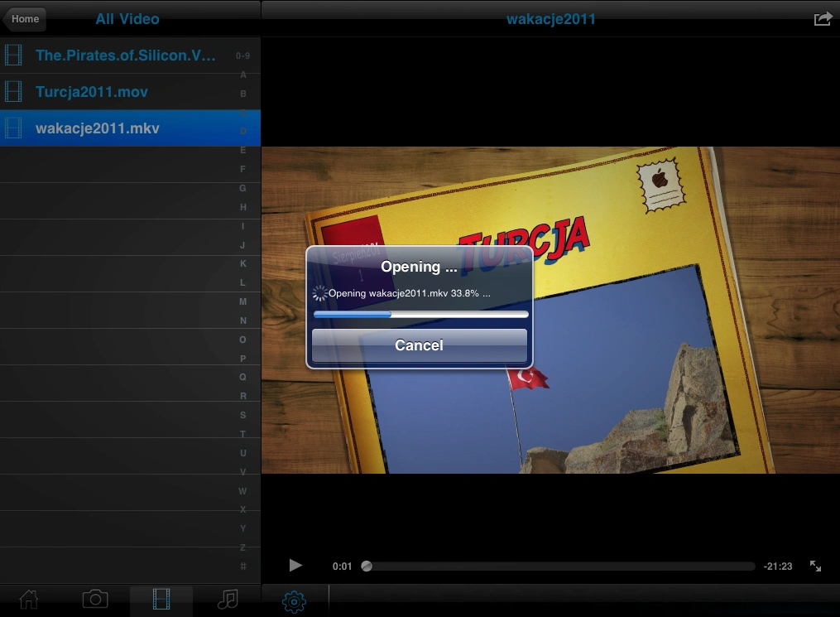Open the share icon in top right
This screenshot has width=840, height=617.
(x=823, y=19)
